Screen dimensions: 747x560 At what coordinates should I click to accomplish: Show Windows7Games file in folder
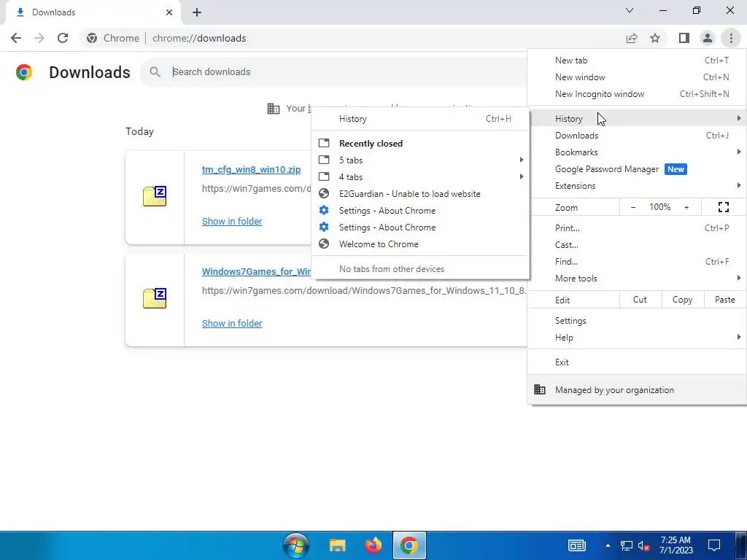232,323
